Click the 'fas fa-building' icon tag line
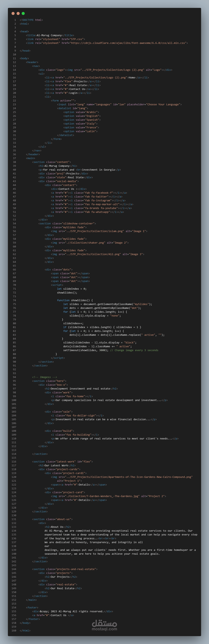This screenshot has height=644, width=209. [x=75, y=435]
